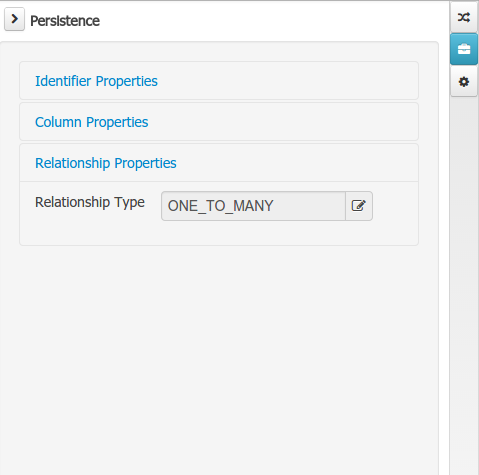Open the Identifier Properties link
The height and width of the screenshot is (475, 479).
96,81
